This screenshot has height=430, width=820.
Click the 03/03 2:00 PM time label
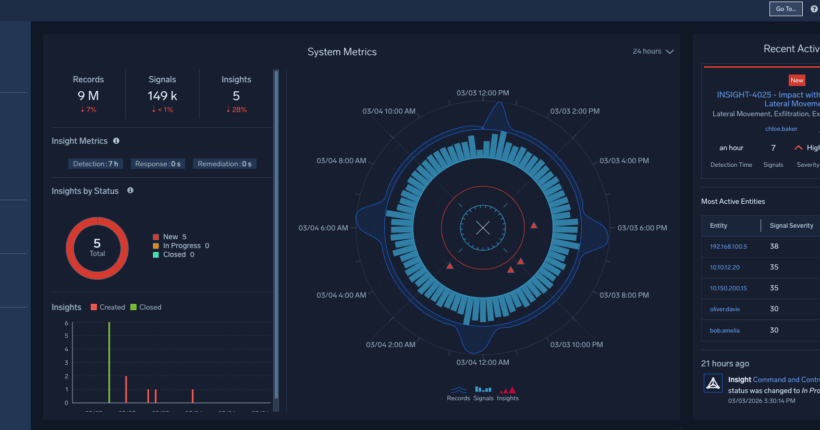(574, 111)
